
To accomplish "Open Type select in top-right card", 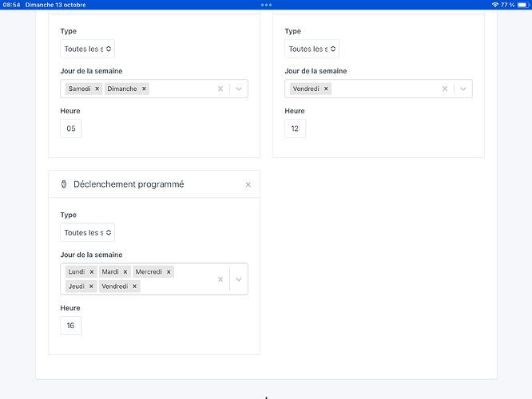I will (x=312, y=49).
